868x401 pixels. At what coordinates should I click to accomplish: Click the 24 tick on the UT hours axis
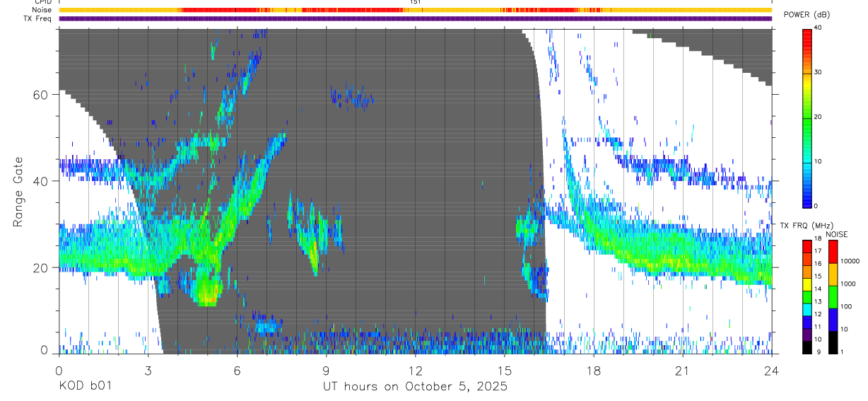point(772,369)
